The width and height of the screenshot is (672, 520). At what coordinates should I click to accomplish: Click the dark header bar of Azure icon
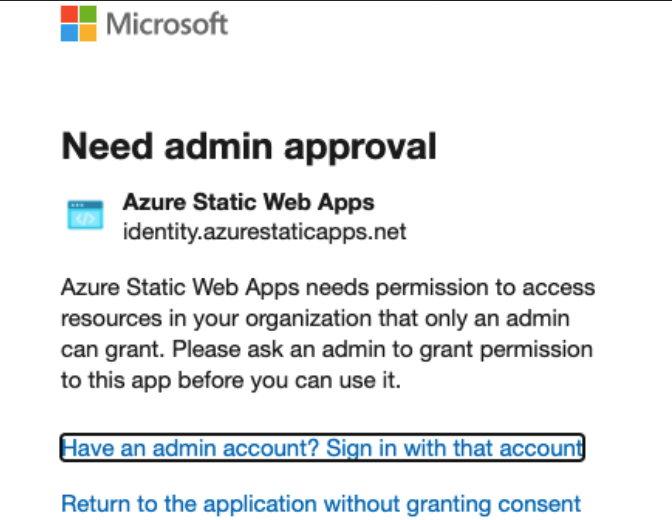tap(85, 205)
